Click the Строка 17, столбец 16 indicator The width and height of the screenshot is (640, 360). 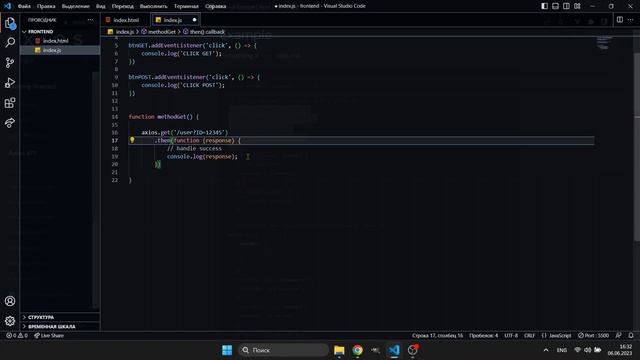pyautogui.click(x=438, y=336)
